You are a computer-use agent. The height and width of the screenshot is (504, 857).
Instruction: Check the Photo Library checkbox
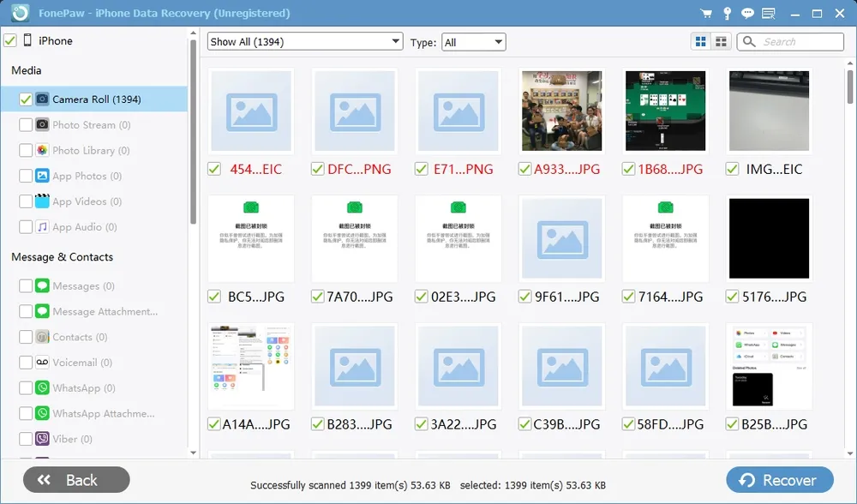click(x=25, y=150)
